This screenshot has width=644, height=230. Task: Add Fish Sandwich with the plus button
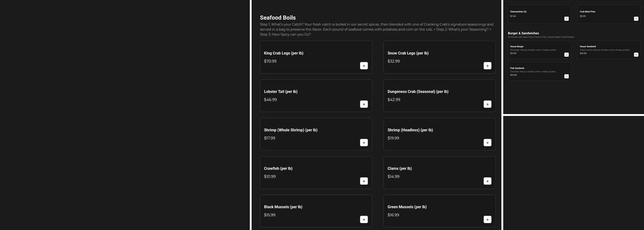coord(566,76)
